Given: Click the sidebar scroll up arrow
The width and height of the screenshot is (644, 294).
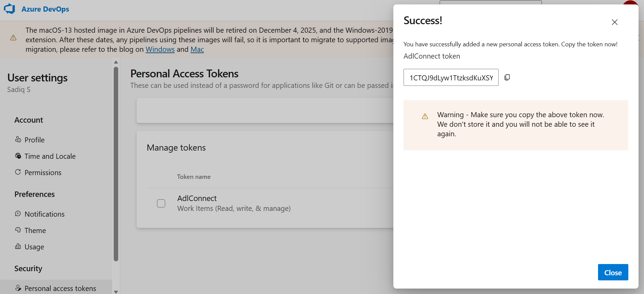Looking at the screenshot, I should 116,62.
